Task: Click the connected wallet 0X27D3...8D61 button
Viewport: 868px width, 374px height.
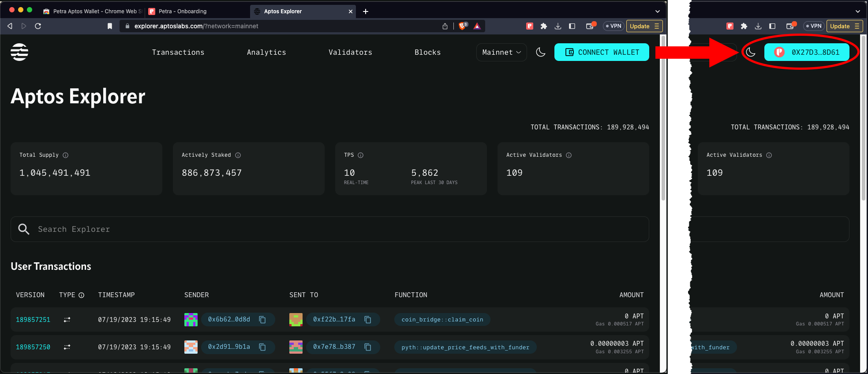Action: (x=807, y=52)
